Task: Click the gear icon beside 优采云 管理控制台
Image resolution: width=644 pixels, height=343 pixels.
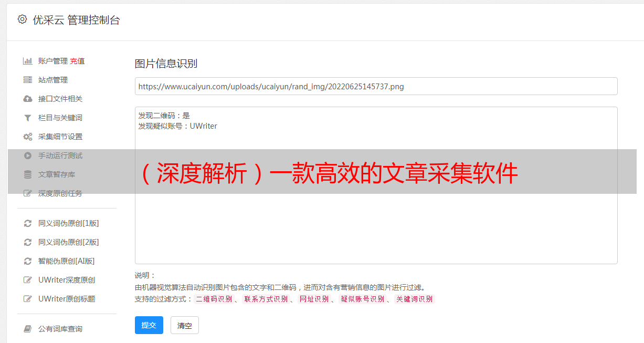Action: tap(22, 19)
